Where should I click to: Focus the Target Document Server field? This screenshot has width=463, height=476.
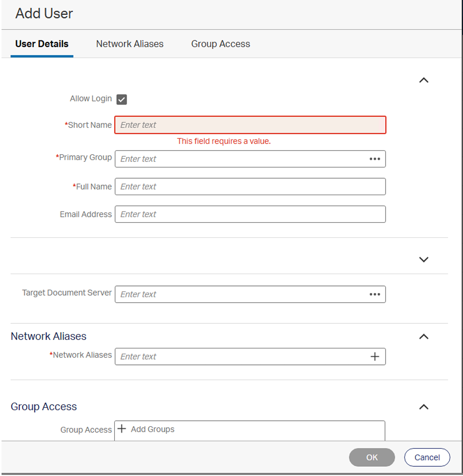(x=250, y=294)
